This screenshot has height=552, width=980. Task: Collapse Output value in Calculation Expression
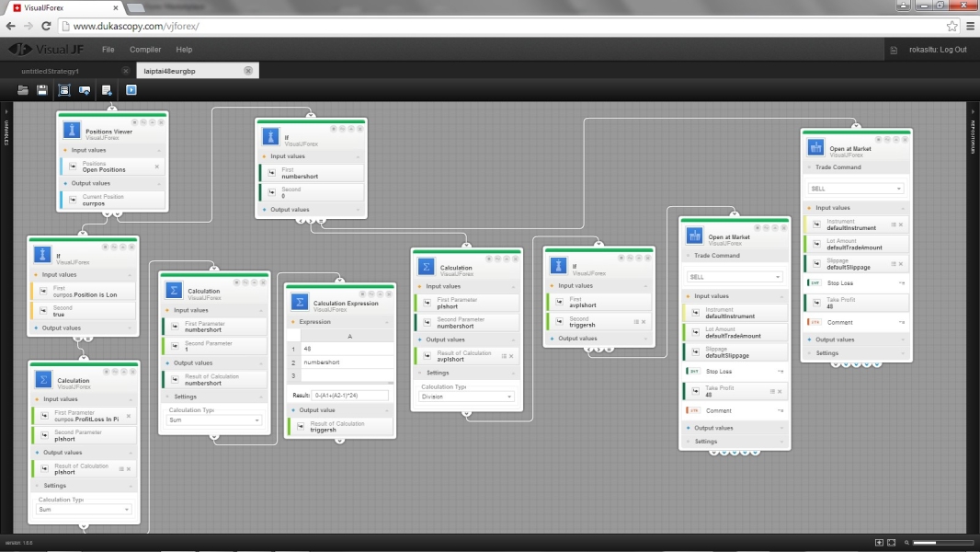[x=386, y=410]
